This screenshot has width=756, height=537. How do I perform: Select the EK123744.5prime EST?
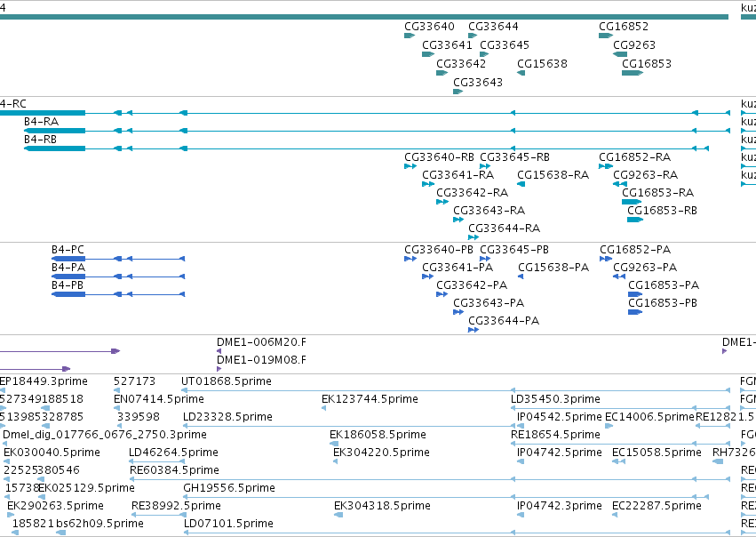pyautogui.click(x=323, y=408)
